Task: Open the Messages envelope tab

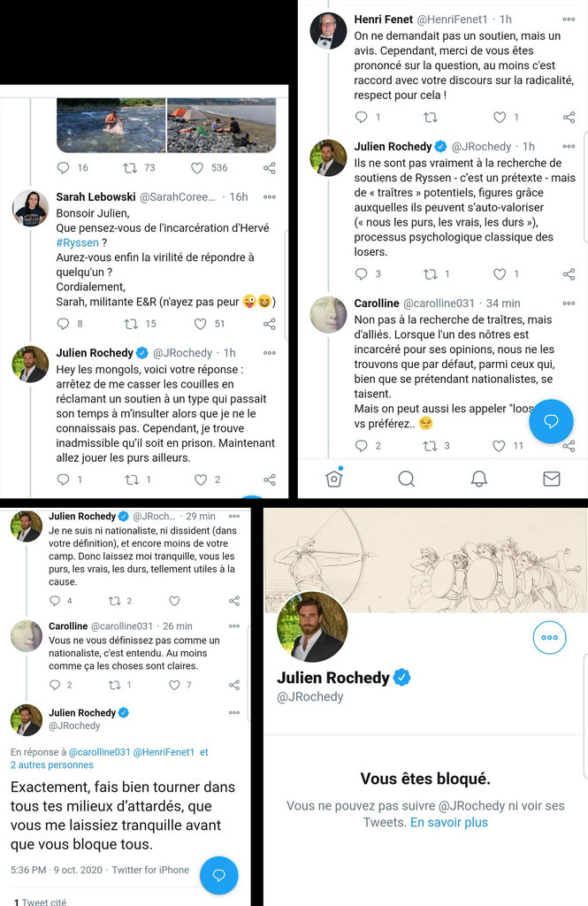Action: coord(551,479)
